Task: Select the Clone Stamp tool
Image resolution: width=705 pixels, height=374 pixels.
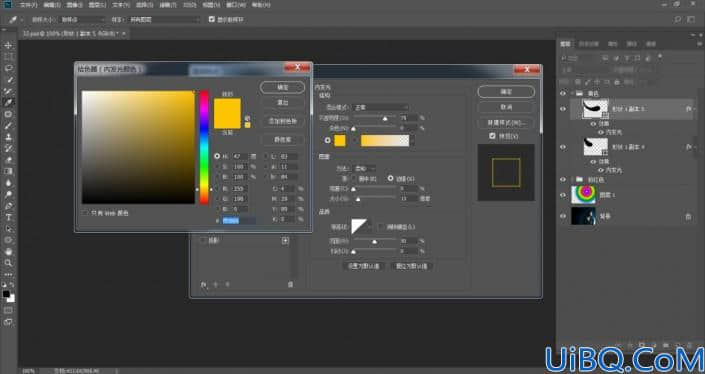Action: (x=8, y=137)
